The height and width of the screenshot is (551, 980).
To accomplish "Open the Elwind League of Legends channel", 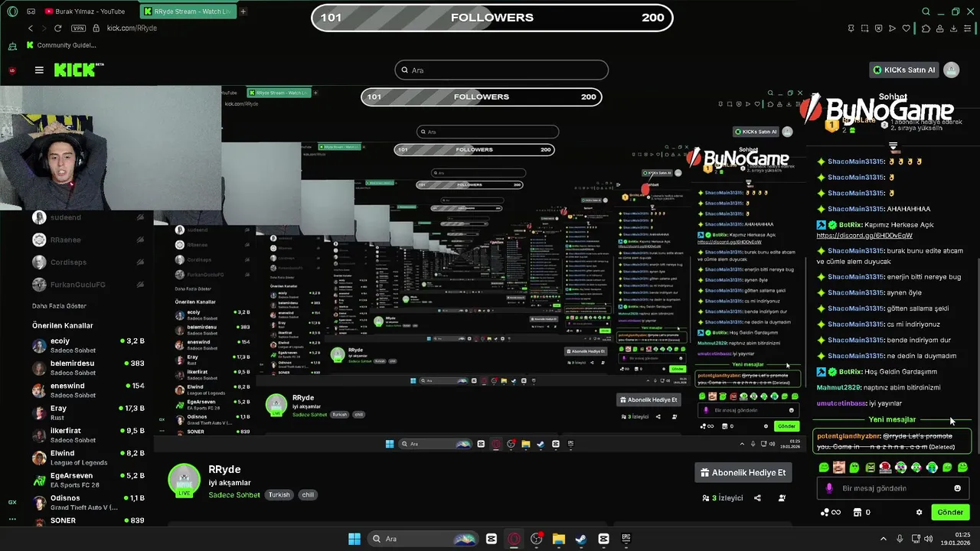I will pos(88,458).
